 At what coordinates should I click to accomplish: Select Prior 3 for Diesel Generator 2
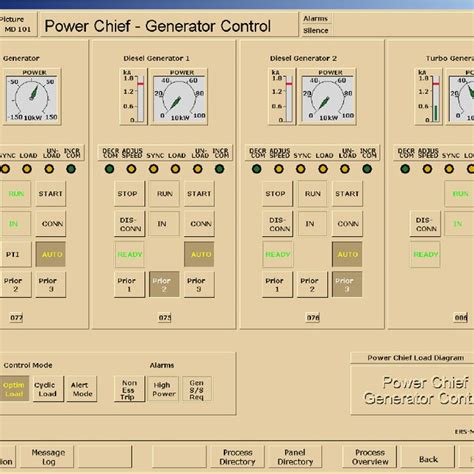pos(347,284)
